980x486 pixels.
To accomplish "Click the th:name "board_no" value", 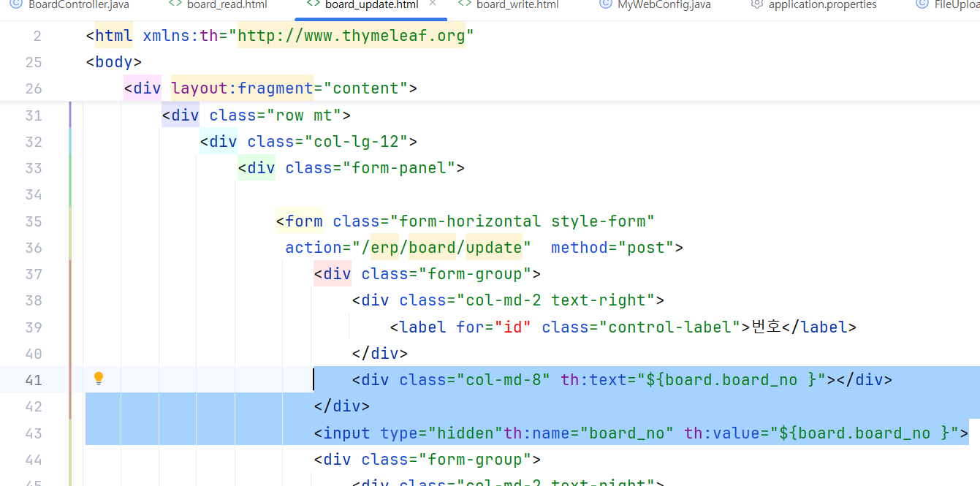I will (x=627, y=433).
